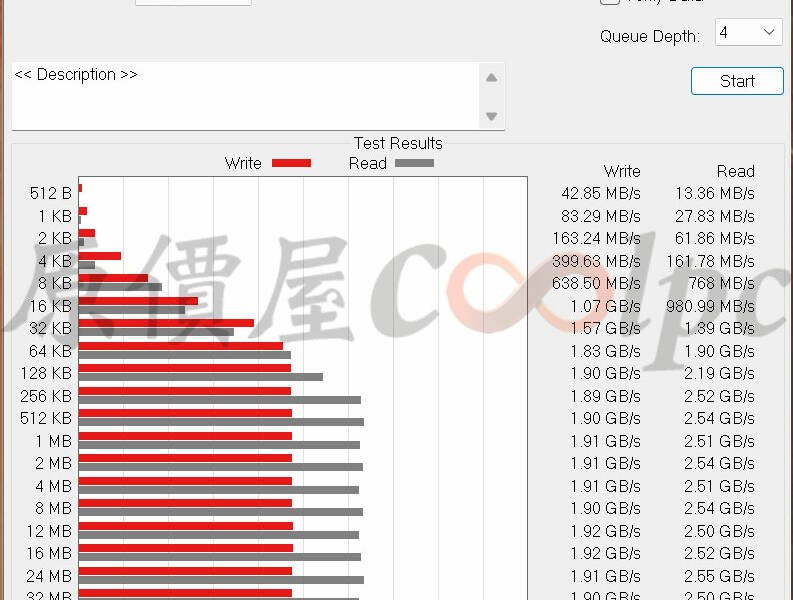Viewport: 793px width, 600px height.
Task: Click the '4 KB' row label
Action: pos(55,261)
